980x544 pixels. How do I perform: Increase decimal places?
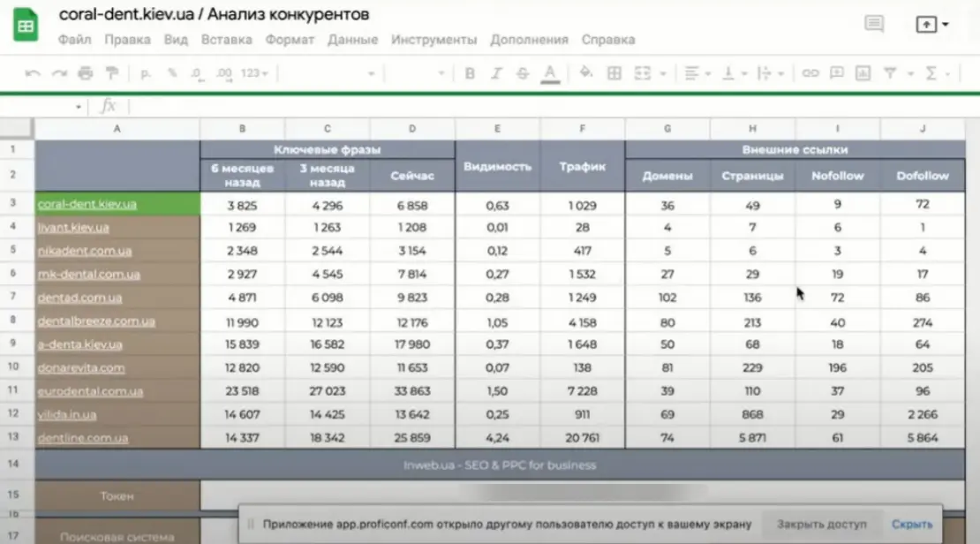[223, 74]
